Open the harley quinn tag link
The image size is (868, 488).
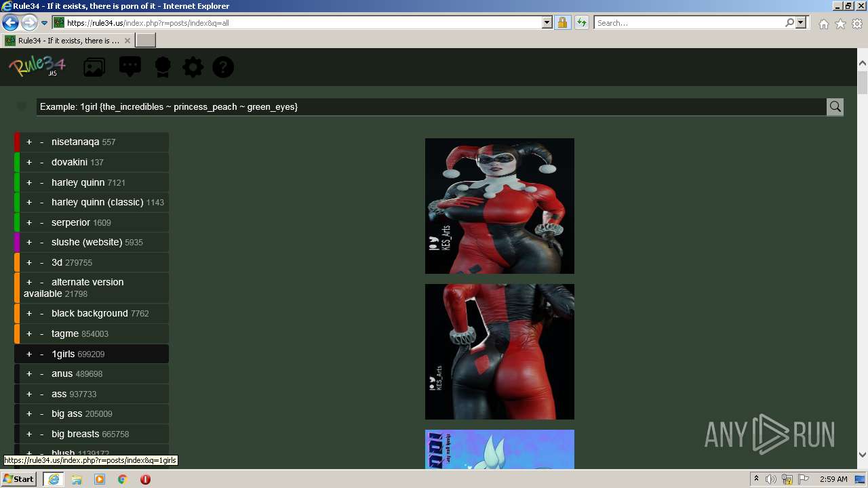[78, 183]
